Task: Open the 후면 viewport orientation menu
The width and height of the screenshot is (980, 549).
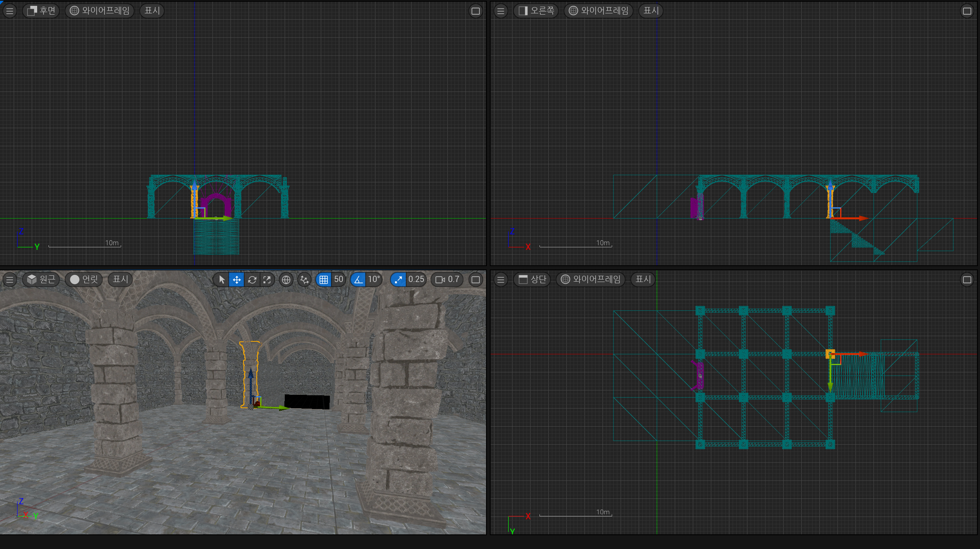Action: coord(41,11)
